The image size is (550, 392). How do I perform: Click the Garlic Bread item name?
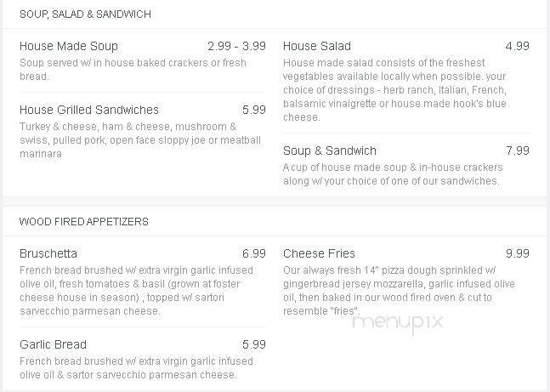tap(53, 344)
